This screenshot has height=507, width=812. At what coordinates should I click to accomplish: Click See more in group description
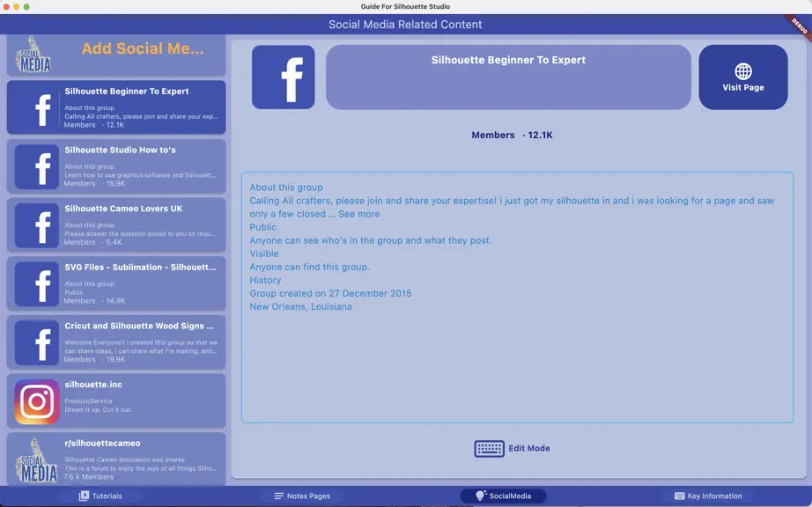[358, 214]
